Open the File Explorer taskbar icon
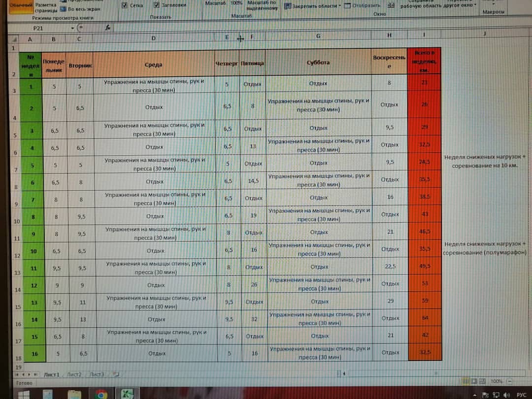 (x=75, y=395)
